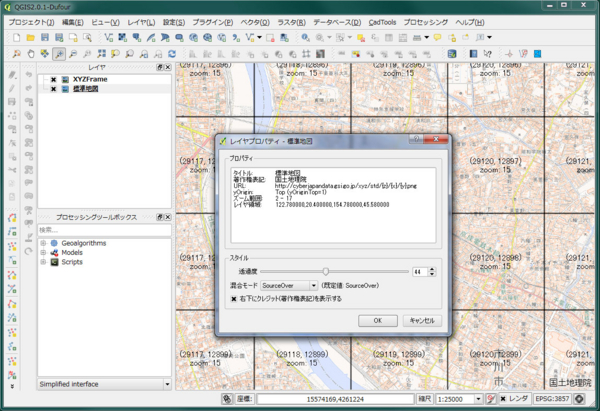The width and height of the screenshot is (600, 411).
Task: Click the Add SpatiaLite Layer feather icon
Action: [x=151, y=38]
